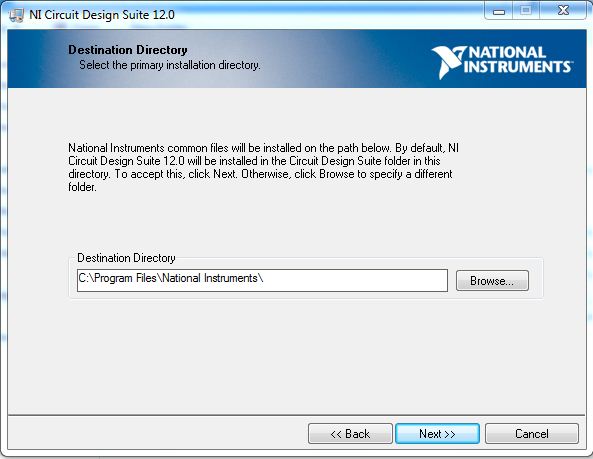
Task: Click the National Instruments logo
Action: pyautogui.click(x=502, y=62)
